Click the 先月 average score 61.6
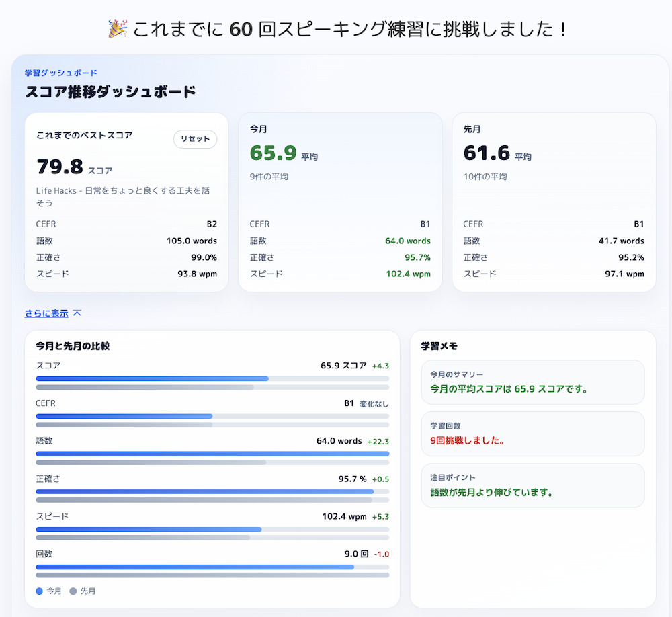Viewport: 672px width, 617px height. point(487,153)
